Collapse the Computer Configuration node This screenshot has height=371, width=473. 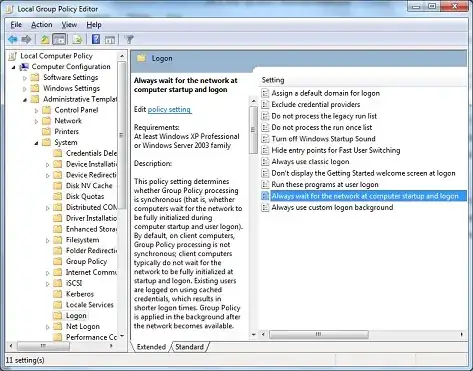tap(14, 67)
